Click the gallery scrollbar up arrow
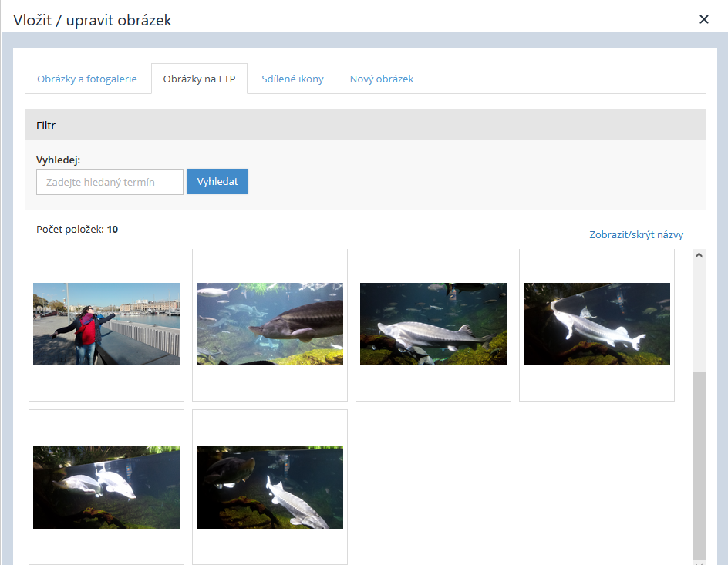This screenshot has height=565, width=728. point(699,255)
